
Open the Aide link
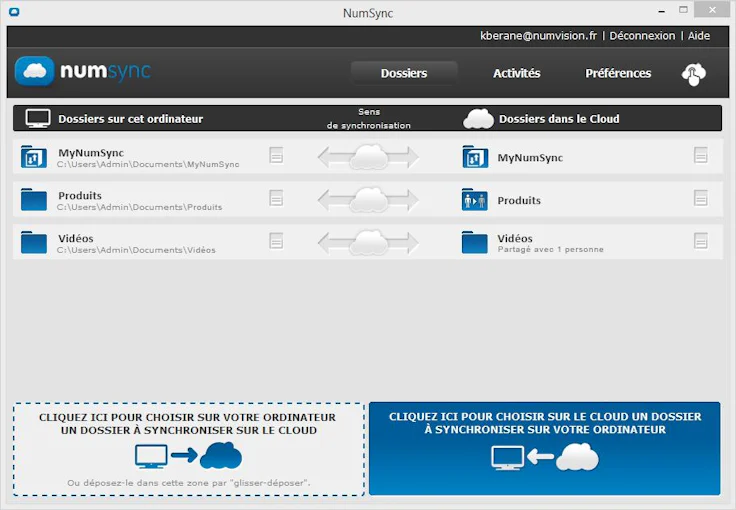[x=698, y=36]
